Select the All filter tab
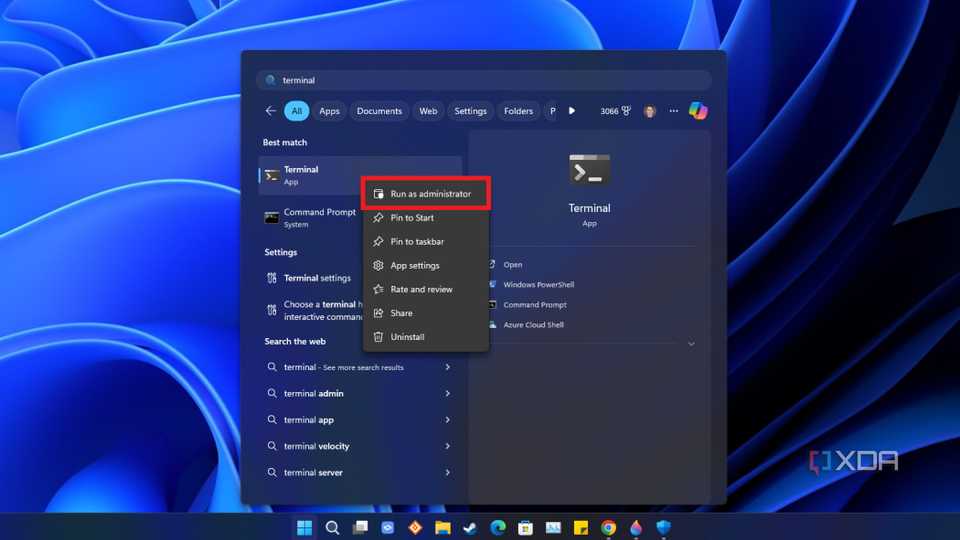The width and height of the screenshot is (960, 540). pyautogui.click(x=296, y=111)
